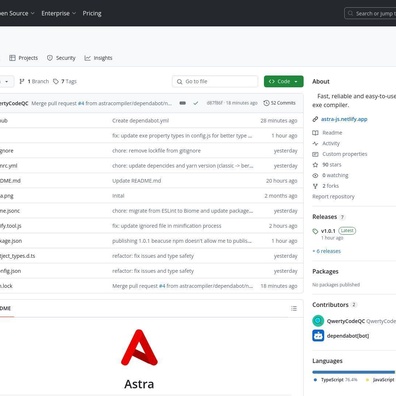
Task: Open Custom properties link
Action: pos(345,154)
